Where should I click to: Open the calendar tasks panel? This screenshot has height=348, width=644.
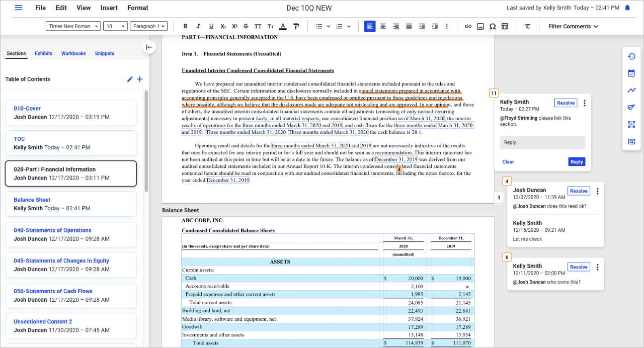pyautogui.click(x=631, y=73)
